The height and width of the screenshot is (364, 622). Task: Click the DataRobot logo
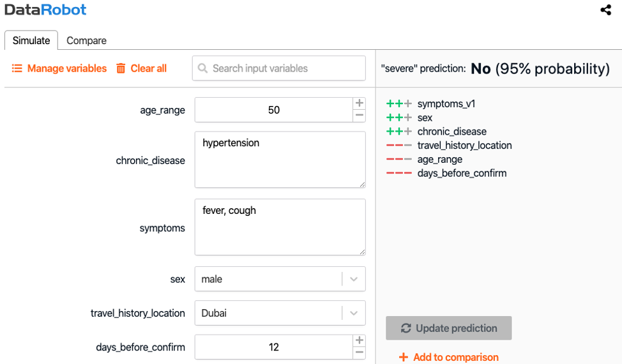click(45, 10)
